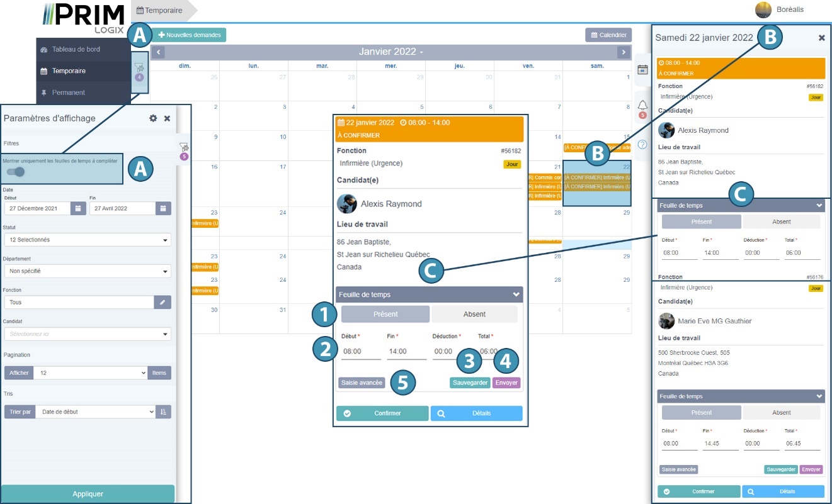Open the start date calendar picker icon

click(x=78, y=208)
